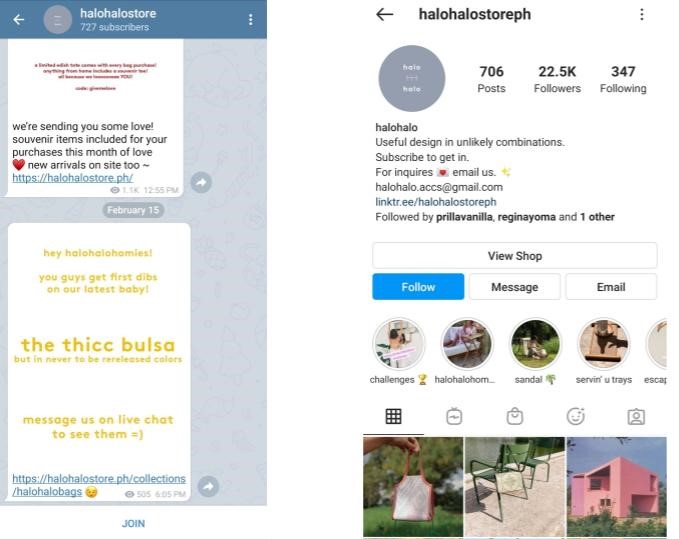Image resolution: width=679 pixels, height=539 pixels.
Task: Join the halohalostore Telegram channel
Action: 133,523
